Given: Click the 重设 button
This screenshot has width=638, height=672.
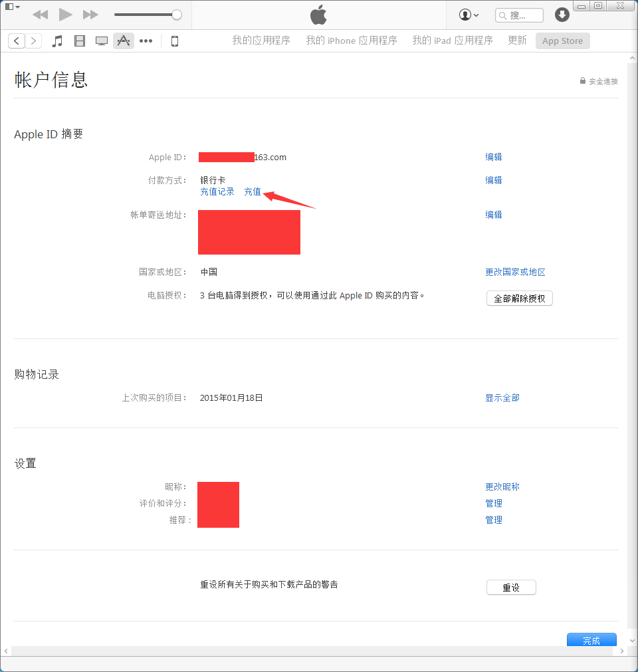Looking at the screenshot, I should pyautogui.click(x=511, y=588).
